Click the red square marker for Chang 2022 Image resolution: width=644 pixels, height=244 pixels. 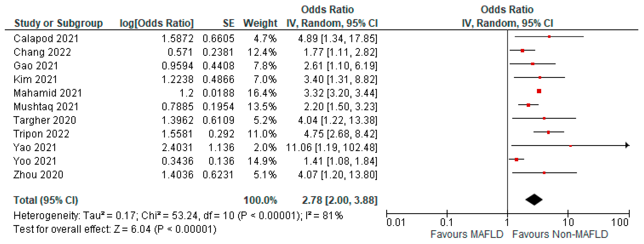click(x=522, y=50)
